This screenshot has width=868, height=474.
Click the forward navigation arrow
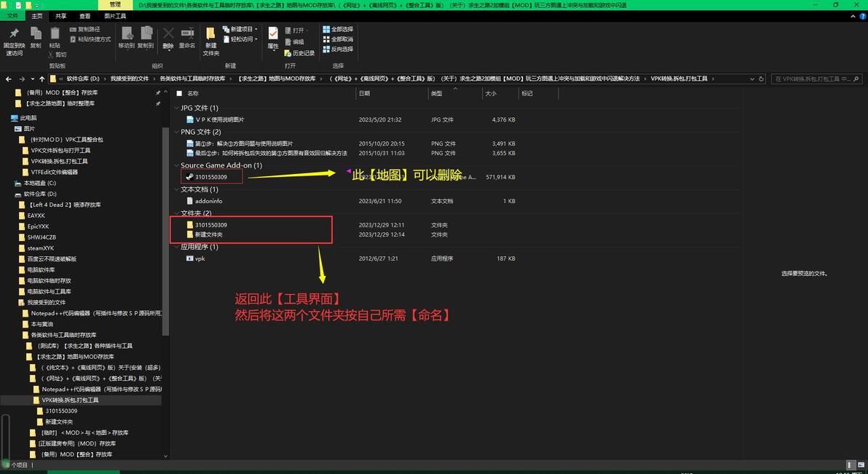tap(22, 79)
